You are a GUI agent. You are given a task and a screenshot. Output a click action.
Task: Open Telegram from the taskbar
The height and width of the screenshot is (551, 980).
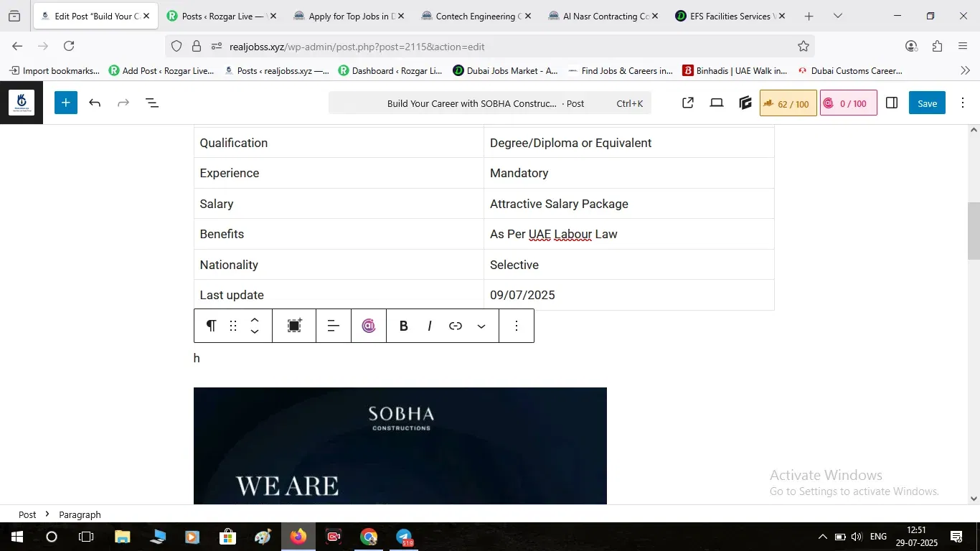click(x=405, y=537)
